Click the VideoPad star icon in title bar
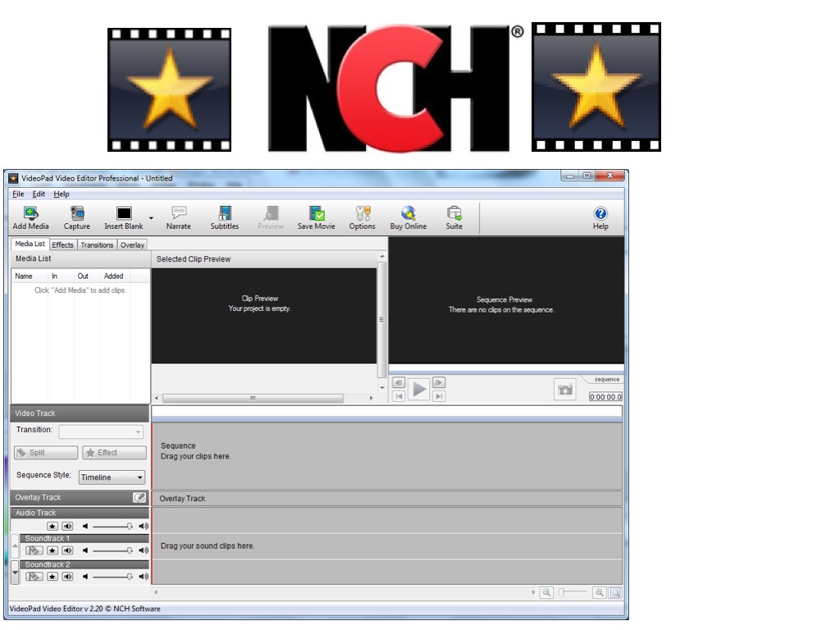Viewport: 840px width, 630px height. pyautogui.click(x=13, y=178)
